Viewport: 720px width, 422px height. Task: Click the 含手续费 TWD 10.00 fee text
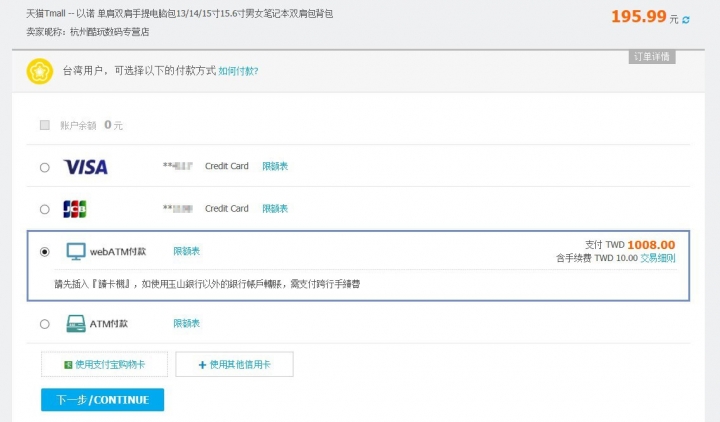point(597,258)
